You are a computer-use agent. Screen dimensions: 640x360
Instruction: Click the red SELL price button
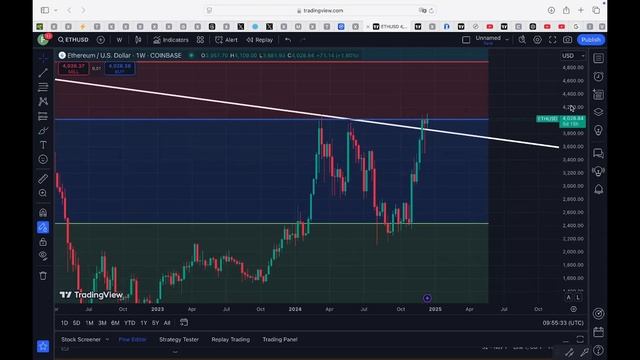(73, 68)
